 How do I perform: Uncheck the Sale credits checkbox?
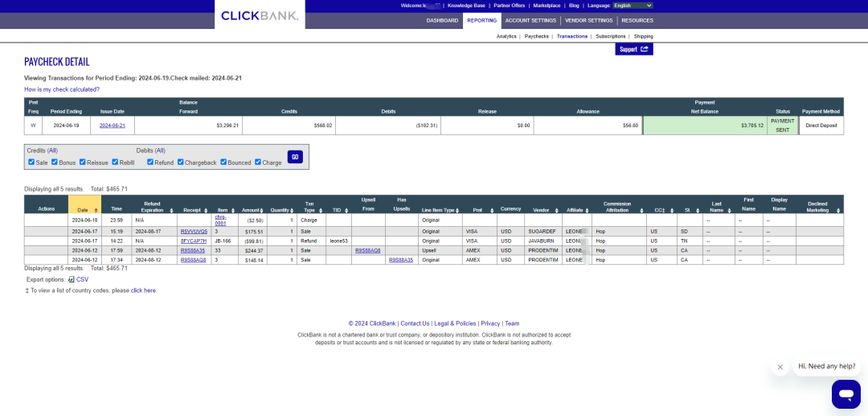pyautogui.click(x=31, y=163)
